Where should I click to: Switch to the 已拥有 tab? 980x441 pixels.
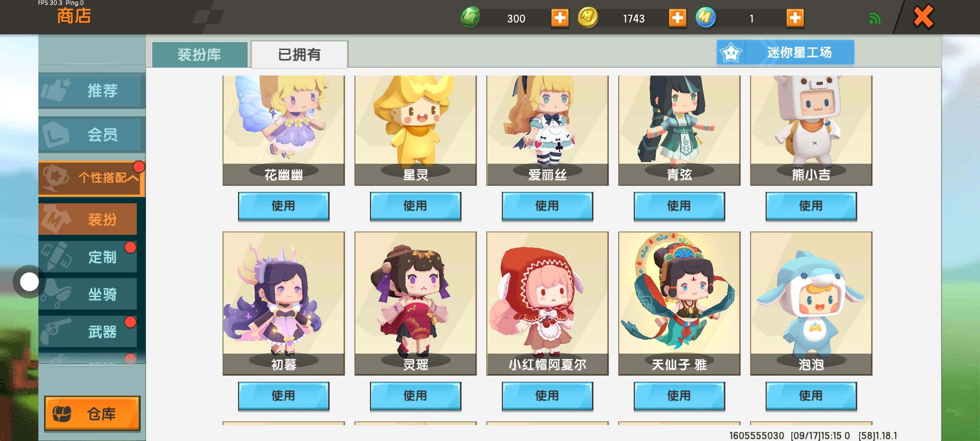[299, 54]
